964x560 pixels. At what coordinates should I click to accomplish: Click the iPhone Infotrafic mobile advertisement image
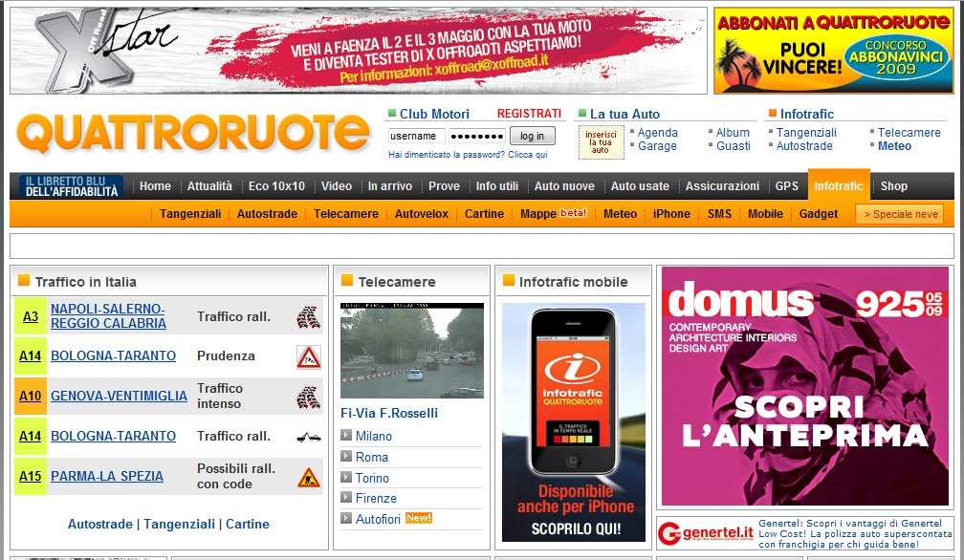click(x=573, y=422)
